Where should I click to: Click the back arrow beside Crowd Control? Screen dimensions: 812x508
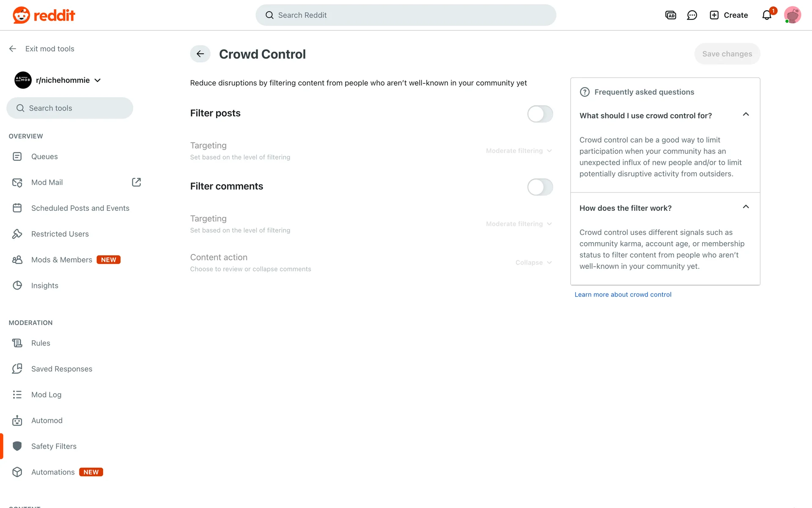200,54
